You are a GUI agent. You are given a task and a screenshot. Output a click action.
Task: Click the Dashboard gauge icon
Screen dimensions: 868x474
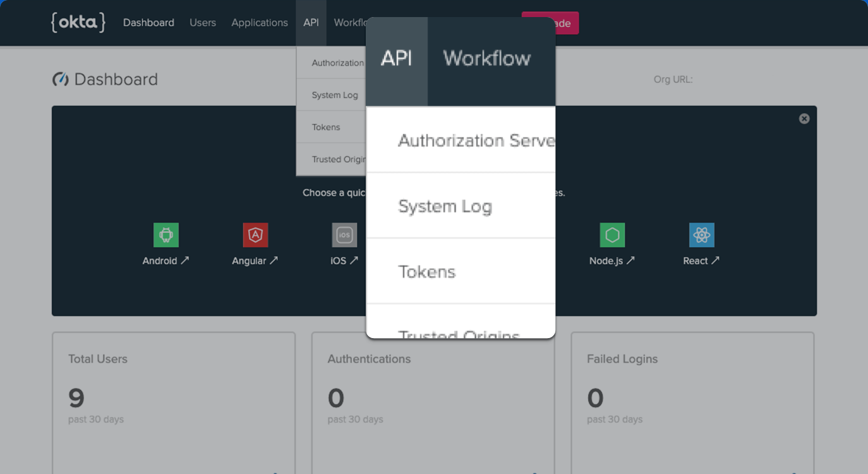(x=61, y=80)
